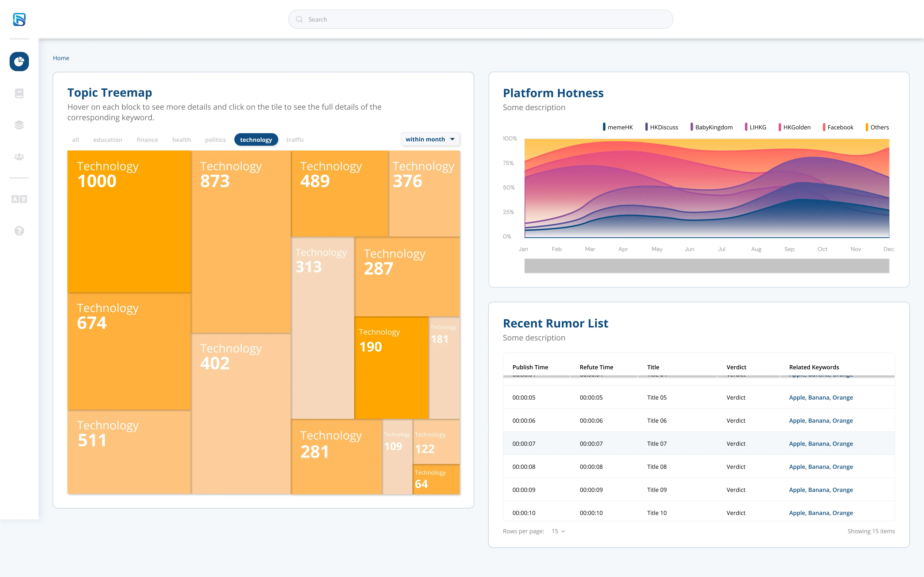Switch to the politics topic tab
Image resolution: width=924 pixels, height=577 pixels.
tap(215, 140)
